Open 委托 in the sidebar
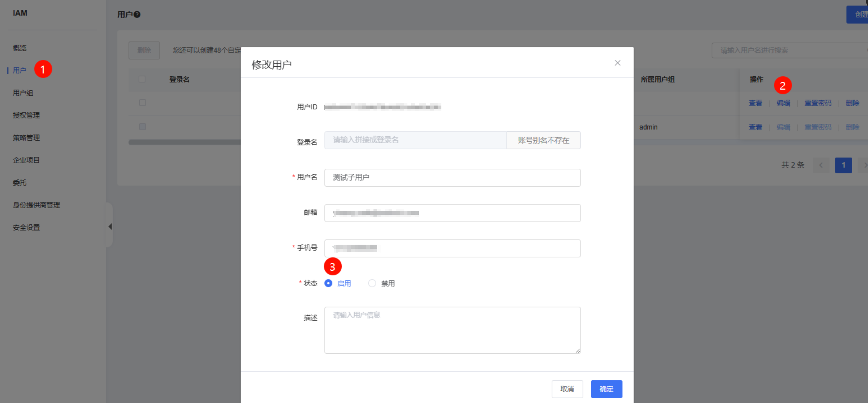 19,182
